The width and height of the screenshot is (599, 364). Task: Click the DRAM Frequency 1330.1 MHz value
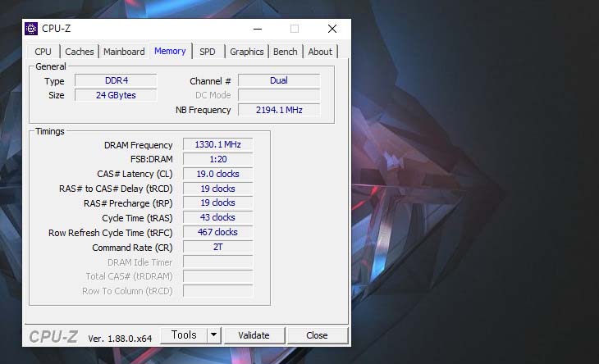coord(217,144)
